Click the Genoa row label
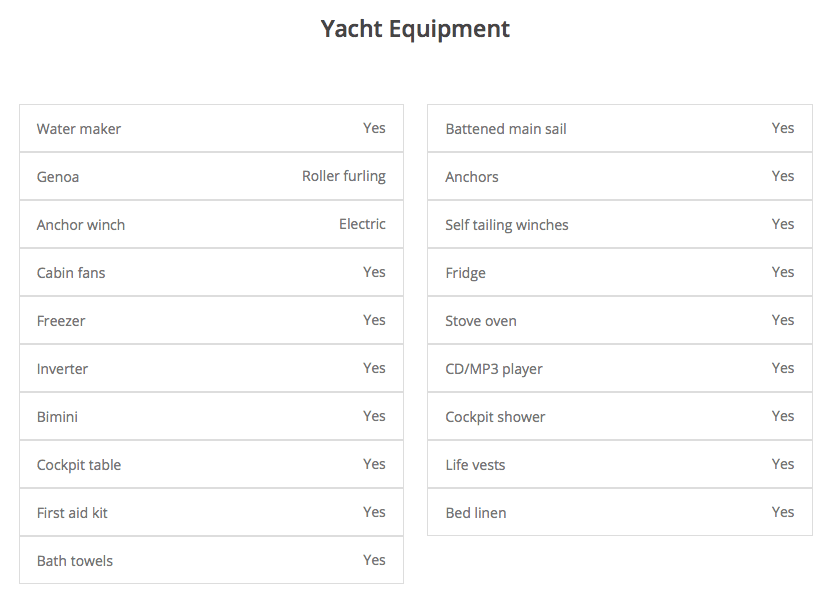The height and width of the screenshot is (600, 829). coord(58,177)
